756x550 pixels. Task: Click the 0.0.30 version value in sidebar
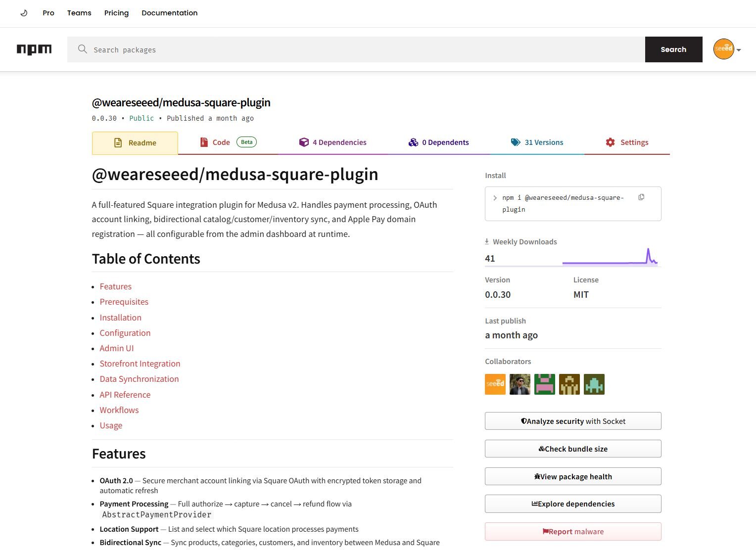[x=498, y=295]
